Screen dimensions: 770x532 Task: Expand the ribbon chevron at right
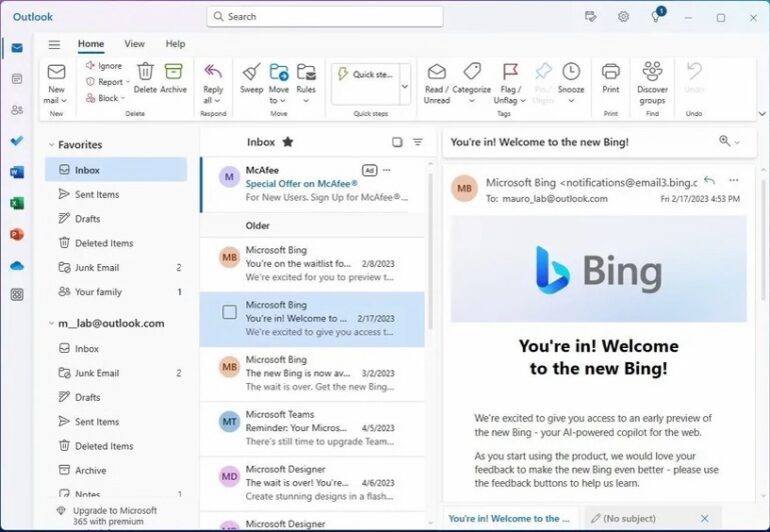tap(762, 113)
